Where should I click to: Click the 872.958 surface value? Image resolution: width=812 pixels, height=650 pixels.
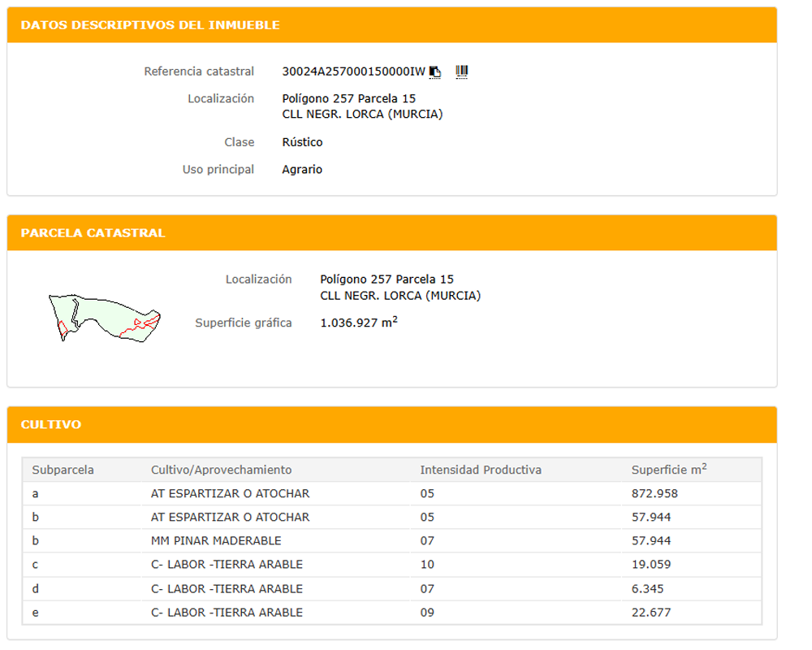click(x=654, y=493)
